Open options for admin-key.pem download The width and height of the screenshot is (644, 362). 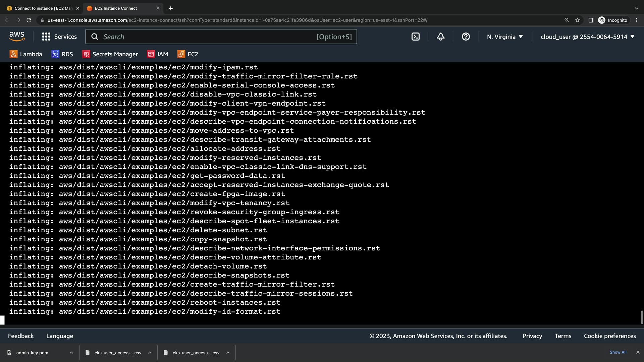tap(71, 353)
